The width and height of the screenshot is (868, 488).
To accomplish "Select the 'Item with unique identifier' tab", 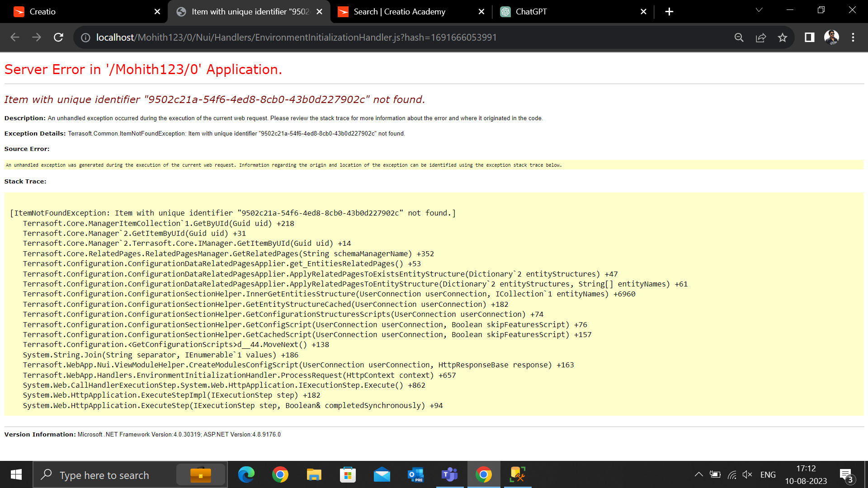I will point(249,12).
